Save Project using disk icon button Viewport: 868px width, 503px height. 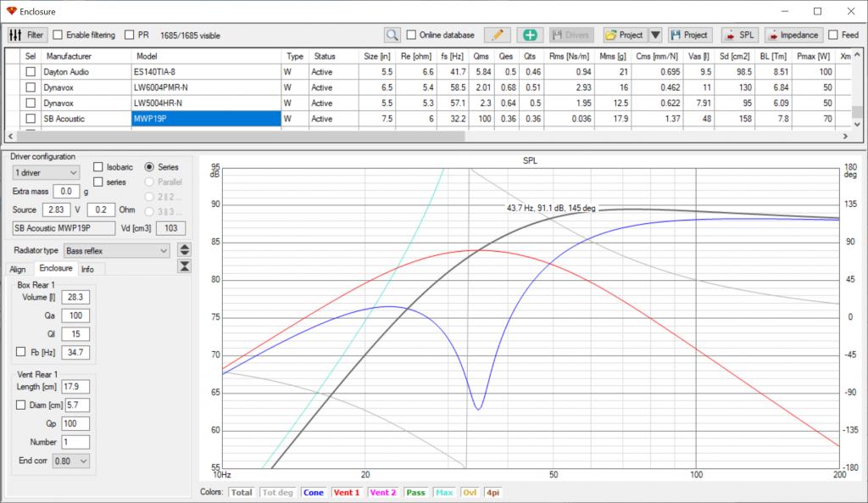(x=689, y=35)
